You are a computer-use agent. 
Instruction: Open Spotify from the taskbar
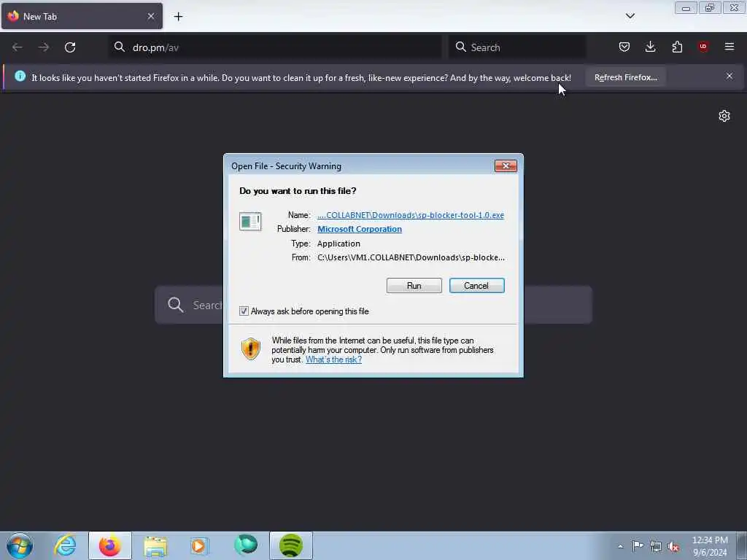290,545
